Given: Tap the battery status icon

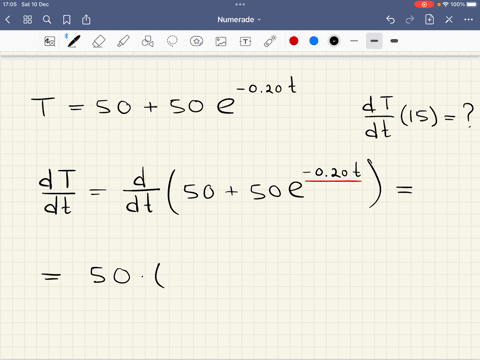Looking at the screenshot, I should (x=472, y=4).
